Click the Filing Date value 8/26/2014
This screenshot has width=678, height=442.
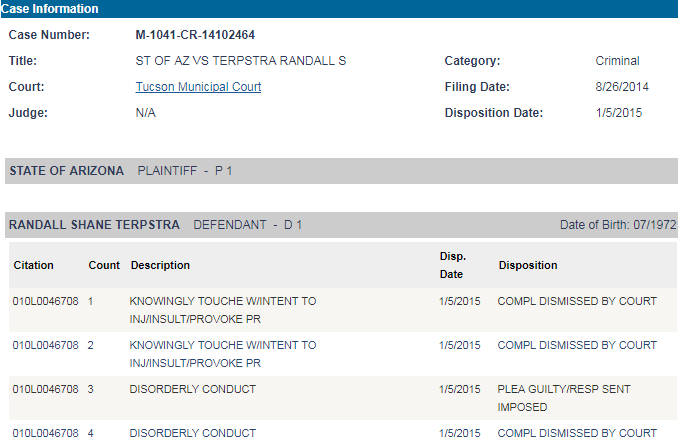622,87
